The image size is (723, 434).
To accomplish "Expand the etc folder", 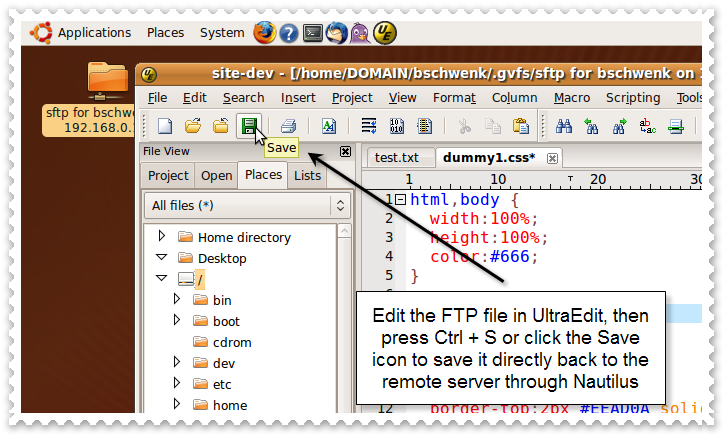I will [x=177, y=383].
